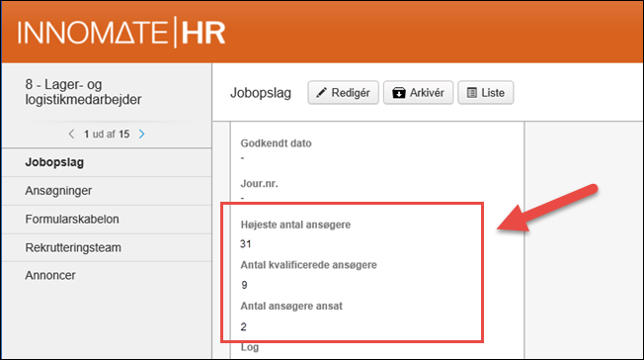
Task: Click the list icon on Liste
Action: (x=472, y=93)
